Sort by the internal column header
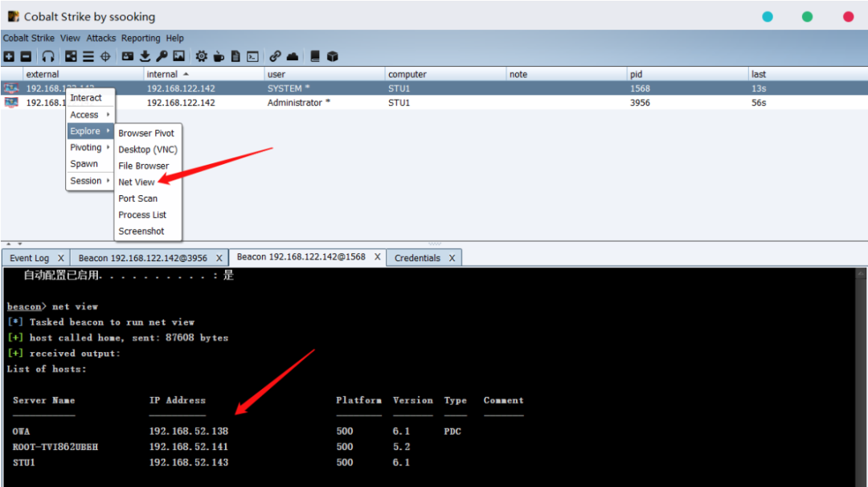 (x=203, y=74)
